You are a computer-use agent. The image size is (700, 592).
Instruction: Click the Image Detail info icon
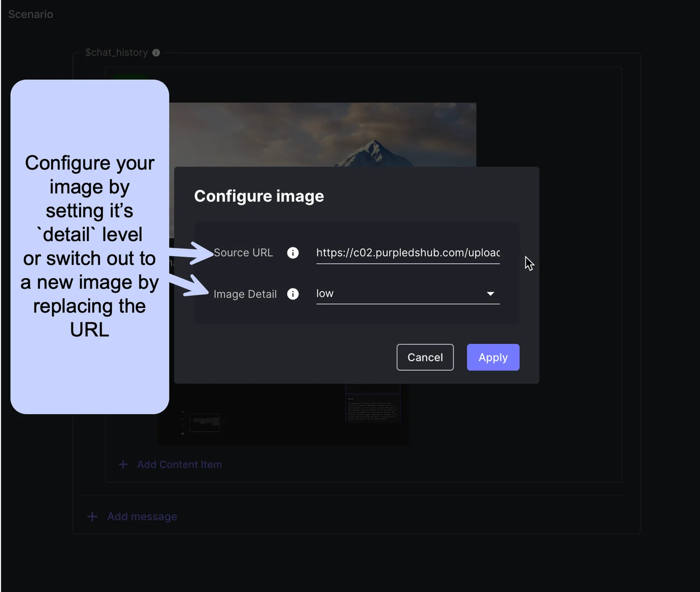pyautogui.click(x=293, y=294)
